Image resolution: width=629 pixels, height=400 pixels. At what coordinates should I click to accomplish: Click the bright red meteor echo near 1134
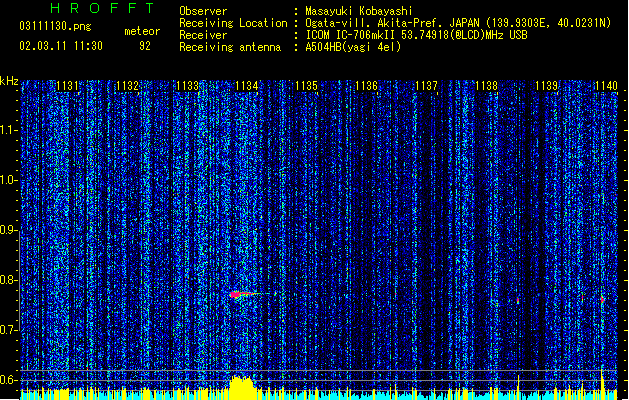click(235, 295)
